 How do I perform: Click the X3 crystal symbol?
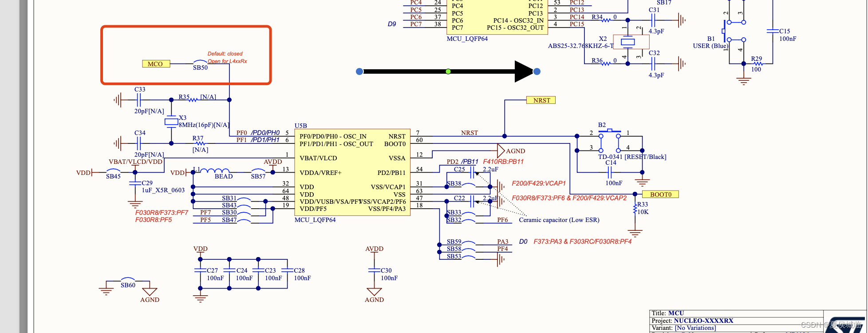[x=171, y=122]
